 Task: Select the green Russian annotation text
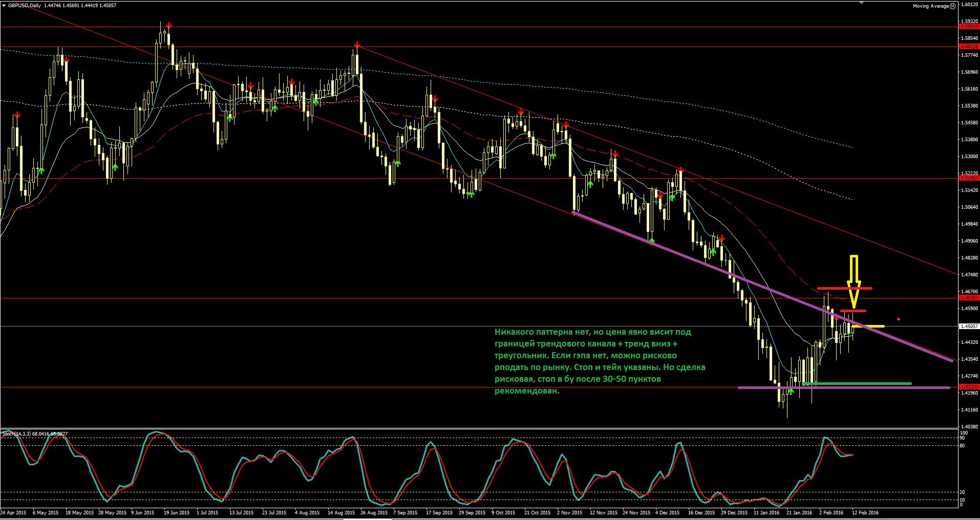tap(600, 361)
